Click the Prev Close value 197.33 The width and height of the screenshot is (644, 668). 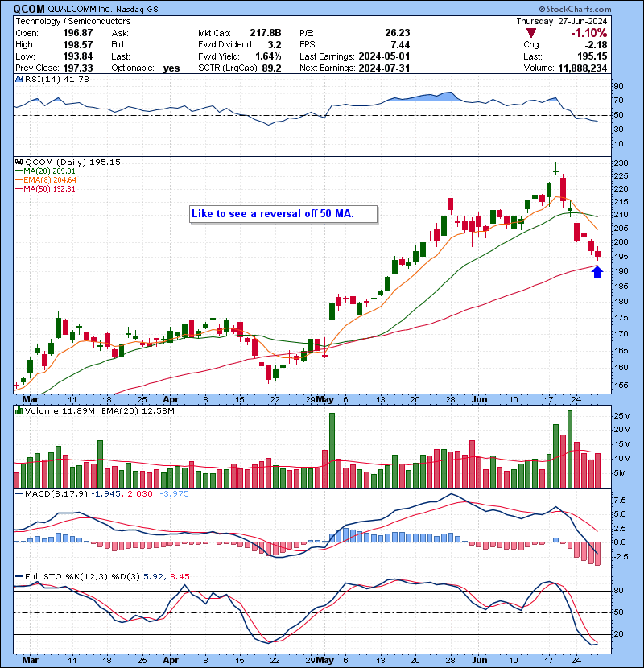[x=77, y=68]
